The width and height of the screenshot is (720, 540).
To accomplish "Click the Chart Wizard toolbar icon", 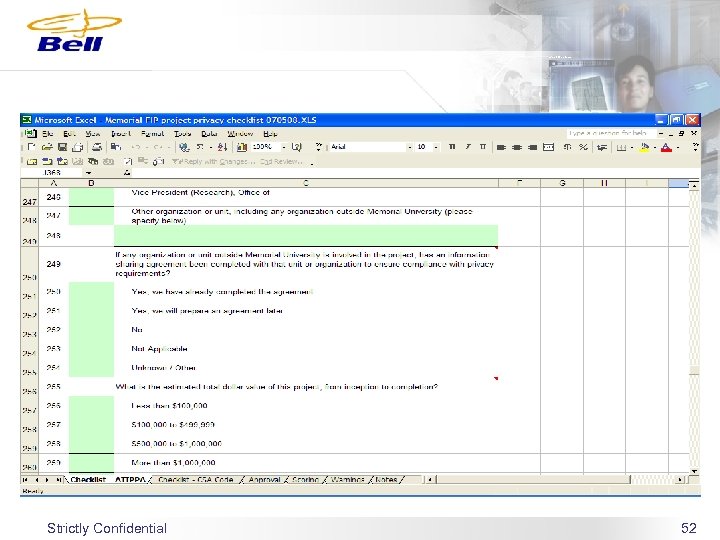I will coord(242,147).
